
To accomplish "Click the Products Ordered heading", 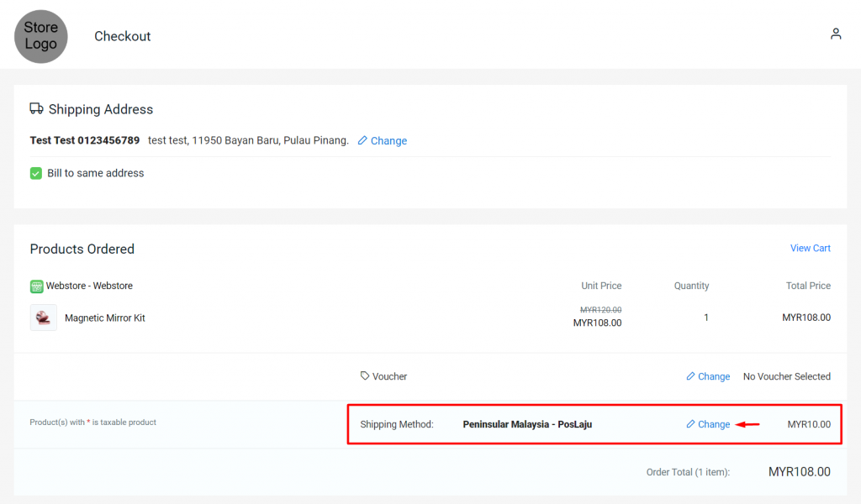I will 82,249.
